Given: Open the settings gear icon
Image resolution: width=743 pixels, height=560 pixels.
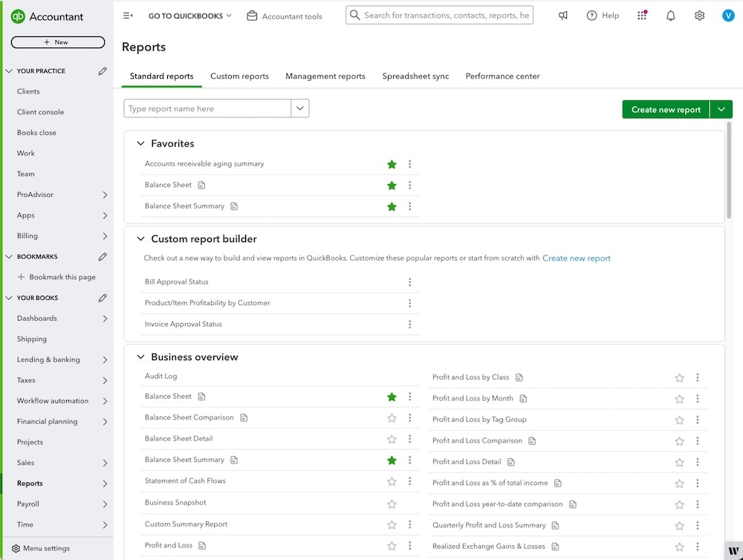Looking at the screenshot, I should (x=698, y=14).
